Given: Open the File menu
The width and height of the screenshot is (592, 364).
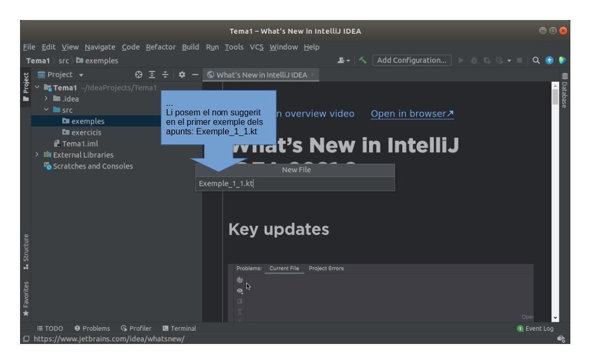Looking at the screenshot, I should coord(29,47).
